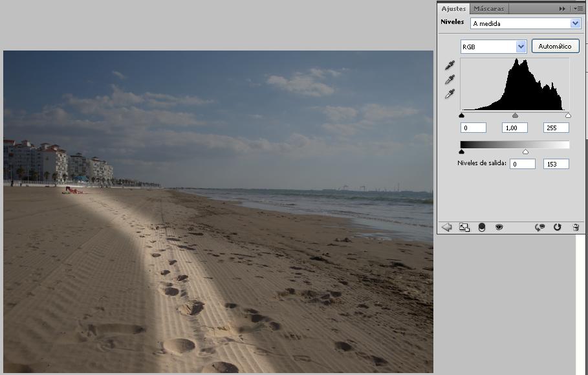The width and height of the screenshot is (588, 375).
Task: Click the output level field showing 153
Action: point(556,165)
